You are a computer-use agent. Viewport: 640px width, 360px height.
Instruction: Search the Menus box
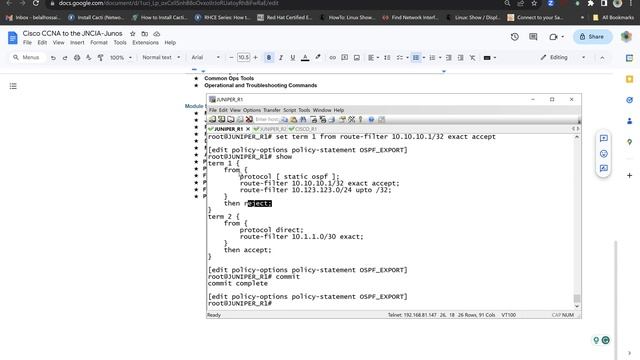coord(28,58)
